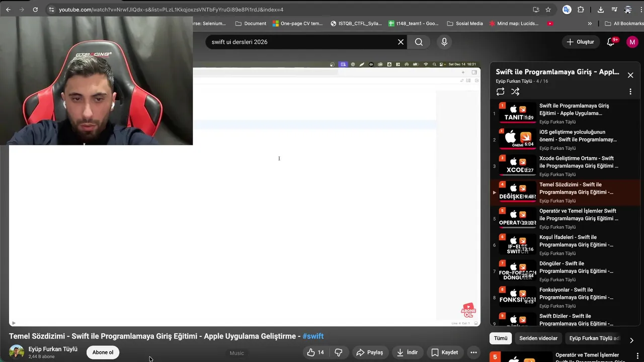Open the Chrome three-dot menu
The image size is (644, 362).
[640, 10]
